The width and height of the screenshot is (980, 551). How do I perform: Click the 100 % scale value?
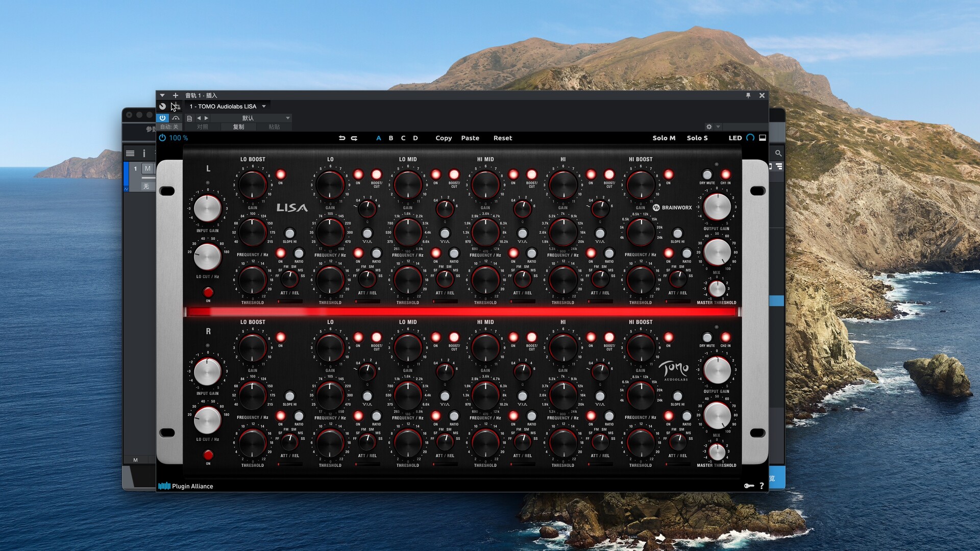coord(178,138)
